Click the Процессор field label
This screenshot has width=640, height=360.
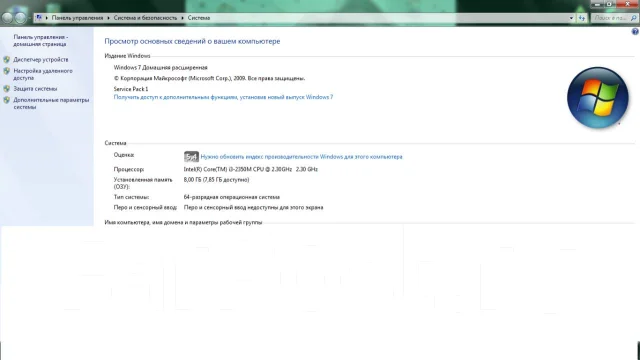tap(129, 169)
